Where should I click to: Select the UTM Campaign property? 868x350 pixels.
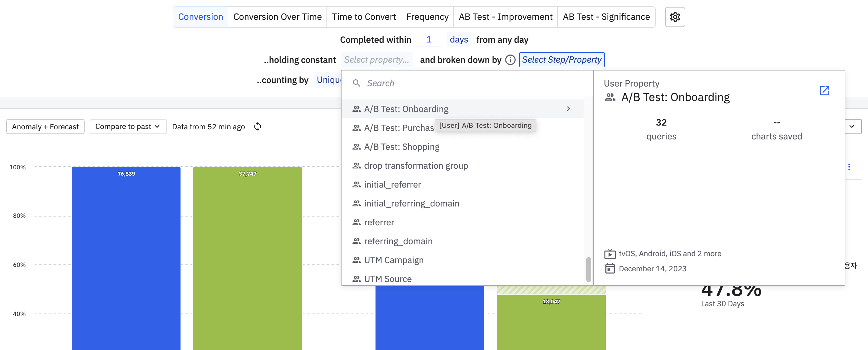[393, 260]
